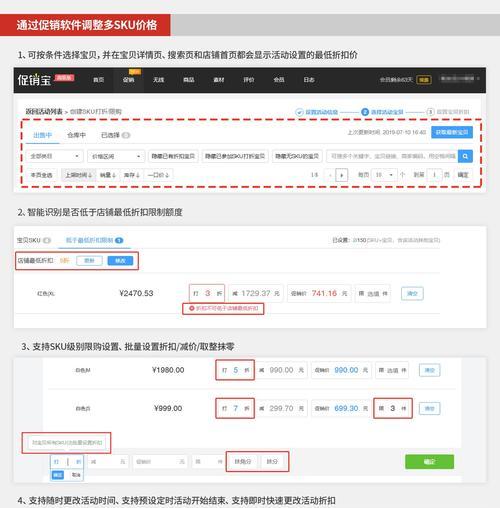Open the 价格区间 dropdown
Image resolution: width=500 pixels, height=508 pixels.
(x=116, y=156)
